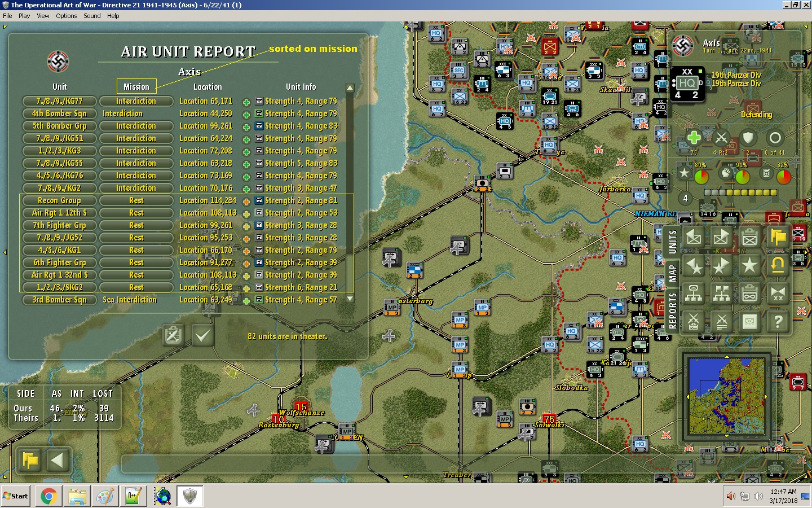Click the fuel can supply icon
This screenshot has height=508, width=812.
[x=767, y=173]
